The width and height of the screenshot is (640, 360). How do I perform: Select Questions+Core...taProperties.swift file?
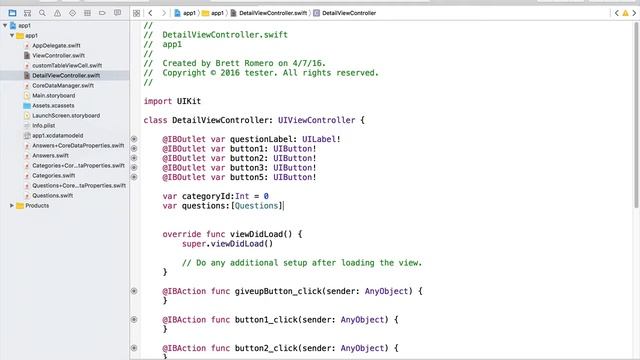tap(79, 185)
